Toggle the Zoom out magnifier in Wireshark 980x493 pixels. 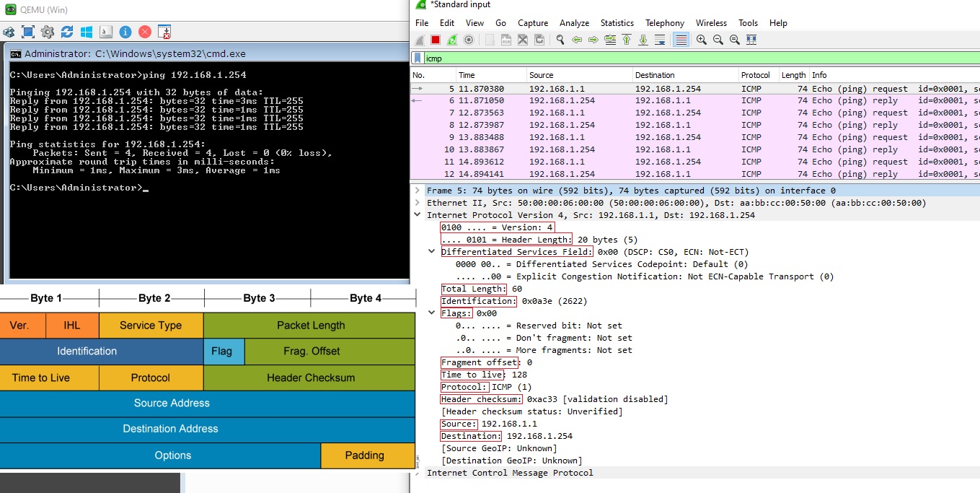coord(718,40)
